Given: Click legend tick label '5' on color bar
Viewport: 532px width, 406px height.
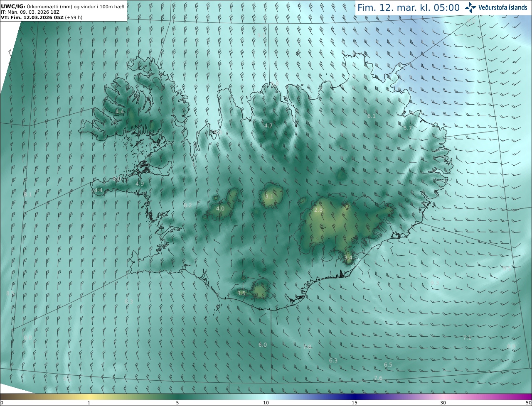Looking at the screenshot, I should [177, 403].
